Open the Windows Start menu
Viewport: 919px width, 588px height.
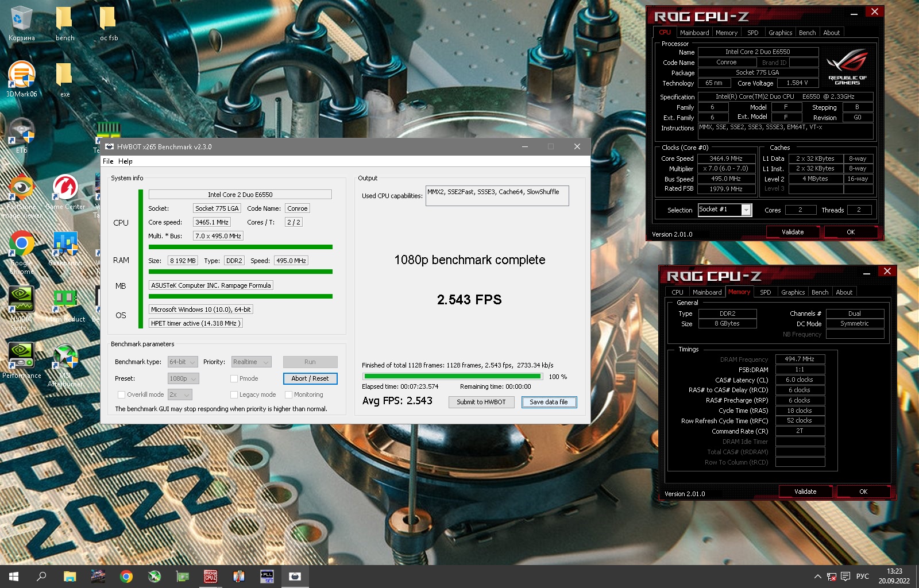click(14, 577)
